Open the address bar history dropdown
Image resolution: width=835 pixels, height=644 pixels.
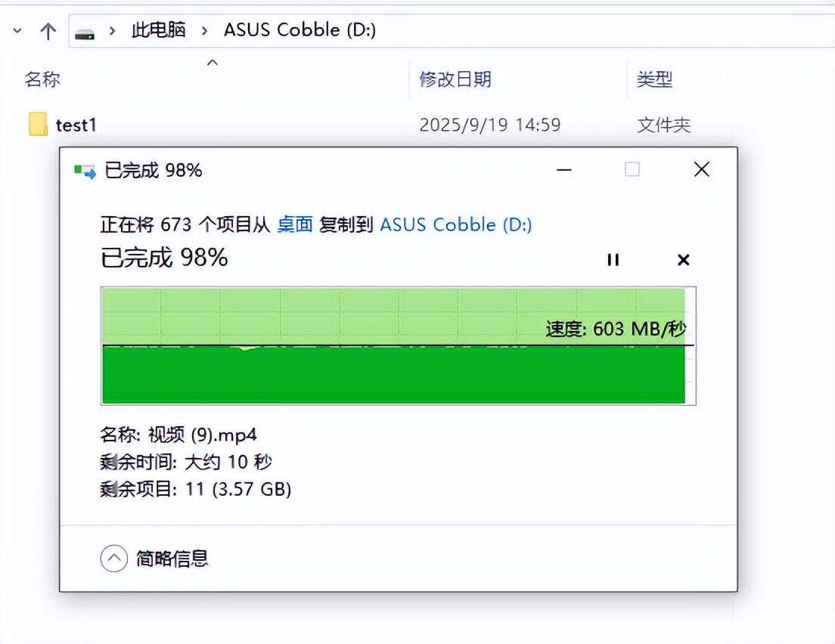pos(17,29)
